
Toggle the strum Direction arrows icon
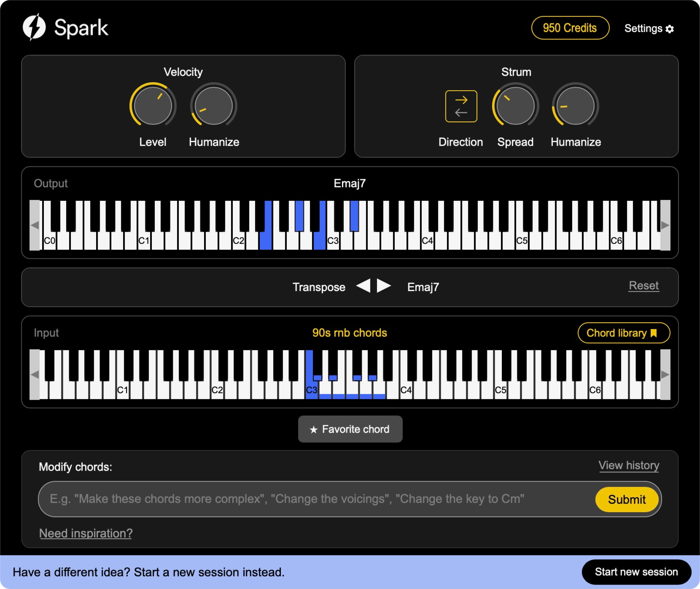click(x=461, y=106)
